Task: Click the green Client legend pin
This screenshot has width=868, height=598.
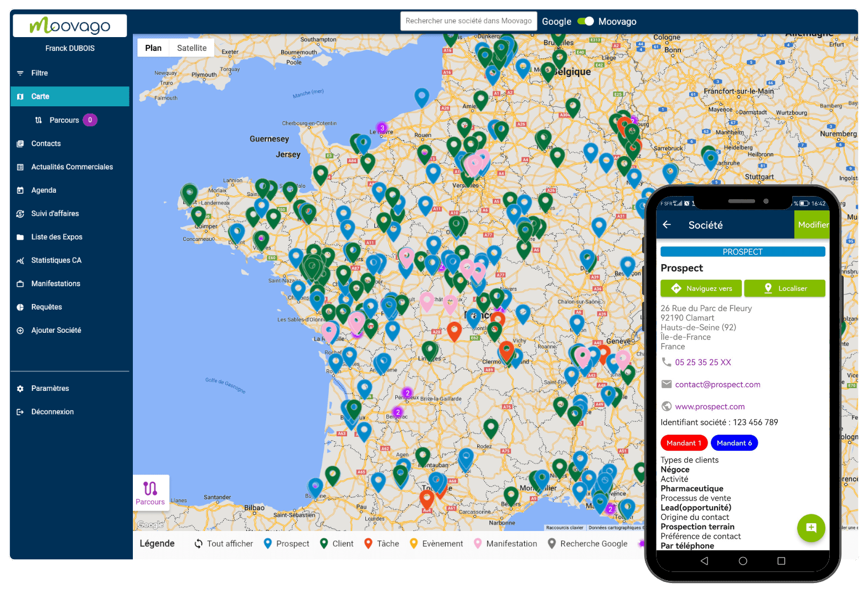Action: (324, 544)
